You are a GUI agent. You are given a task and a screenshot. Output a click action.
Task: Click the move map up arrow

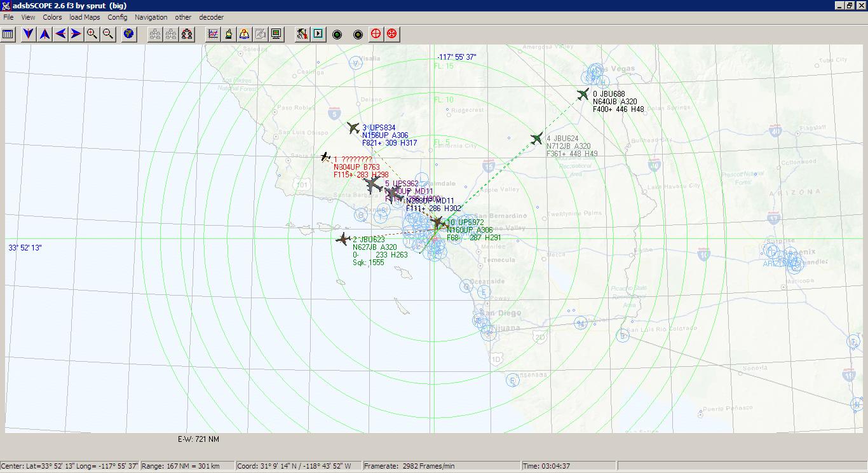[44, 34]
